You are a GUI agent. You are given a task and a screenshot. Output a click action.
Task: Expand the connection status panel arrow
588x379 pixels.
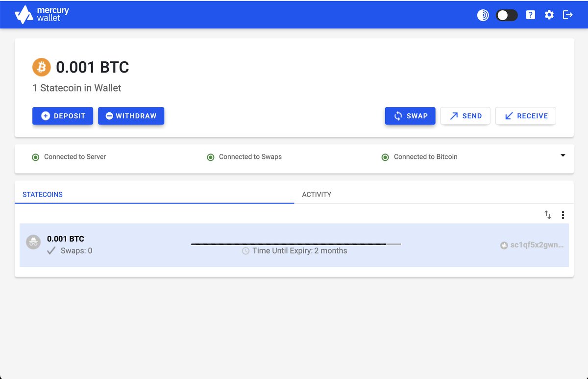(x=563, y=155)
